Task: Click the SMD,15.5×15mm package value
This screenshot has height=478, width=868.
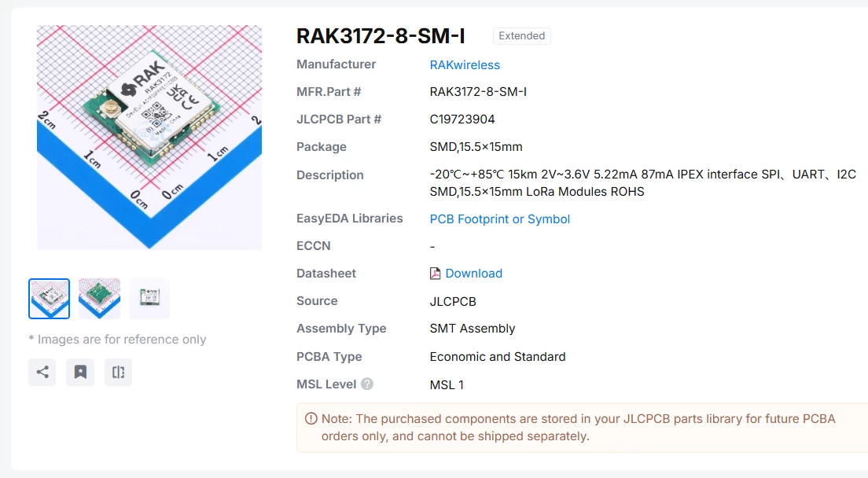Action: point(476,146)
